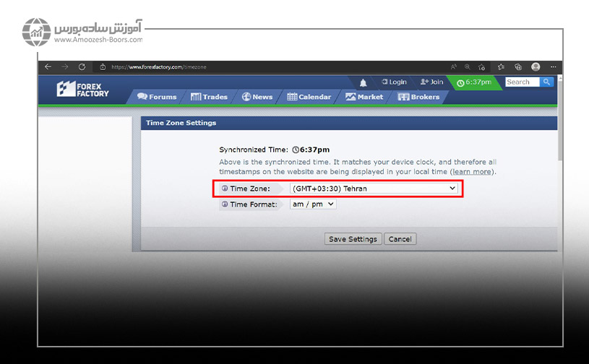
Task: Open browser favorites star icon
Action: (x=501, y=66)
